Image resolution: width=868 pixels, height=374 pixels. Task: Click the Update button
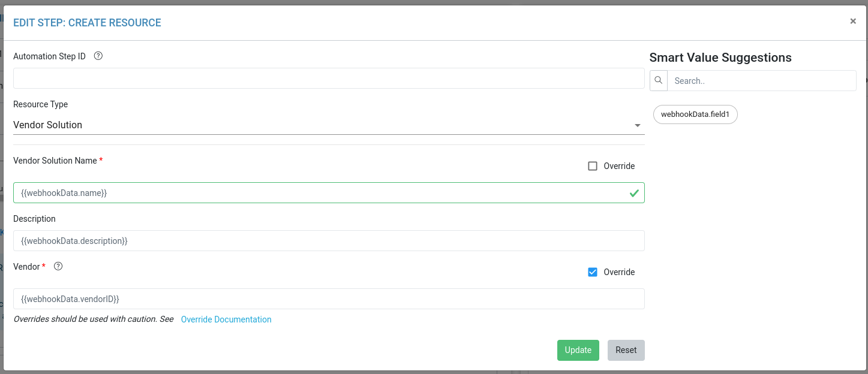[x=578, y=350]
